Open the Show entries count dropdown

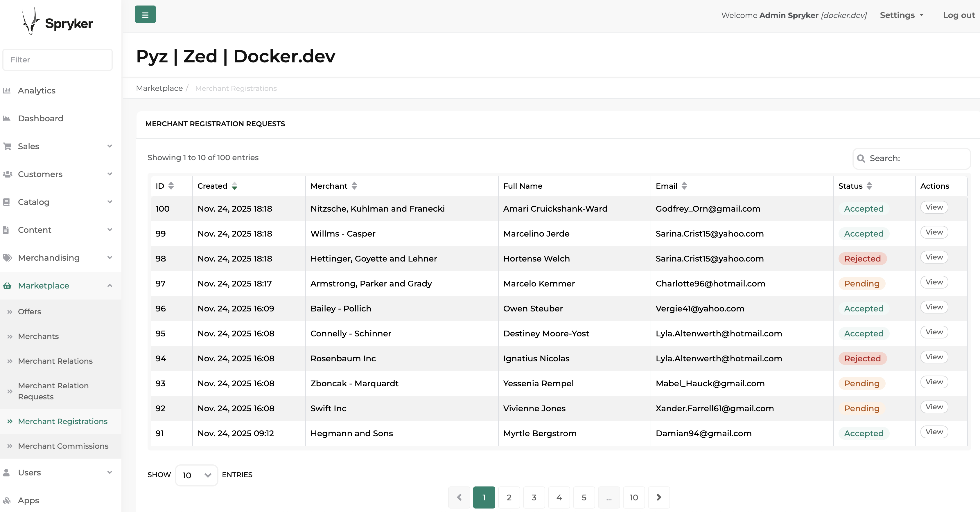(x=196, y=475)
